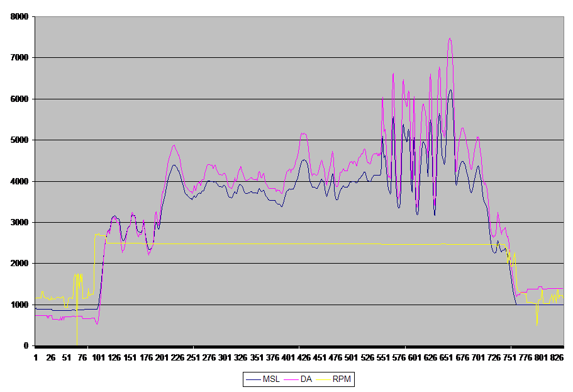Click the dark blue MSL highest peak
Screen dimensions: 573x392
[x=450, y=90]
